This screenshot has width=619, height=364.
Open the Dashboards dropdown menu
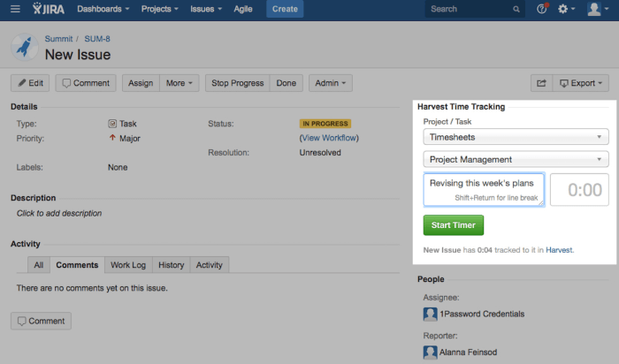103,9
